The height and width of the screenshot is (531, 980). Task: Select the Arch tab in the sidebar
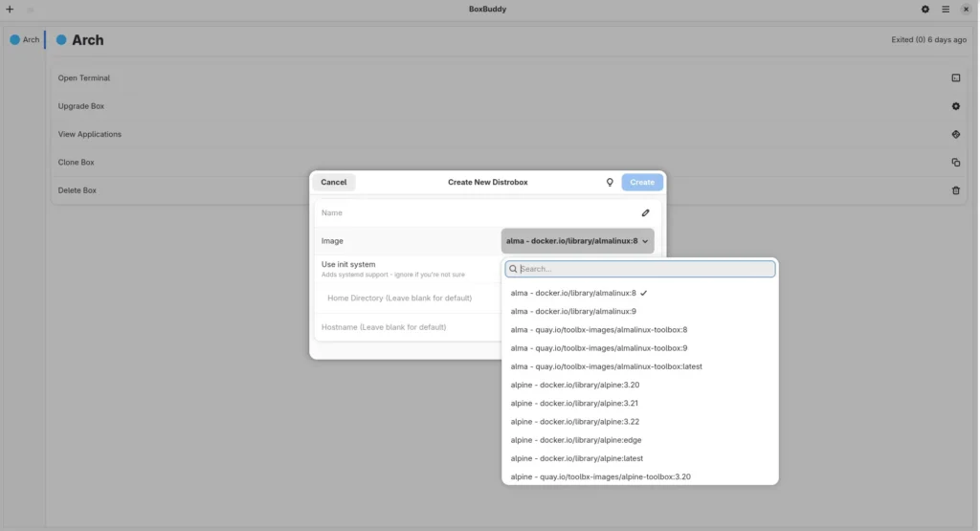[25, 39]
